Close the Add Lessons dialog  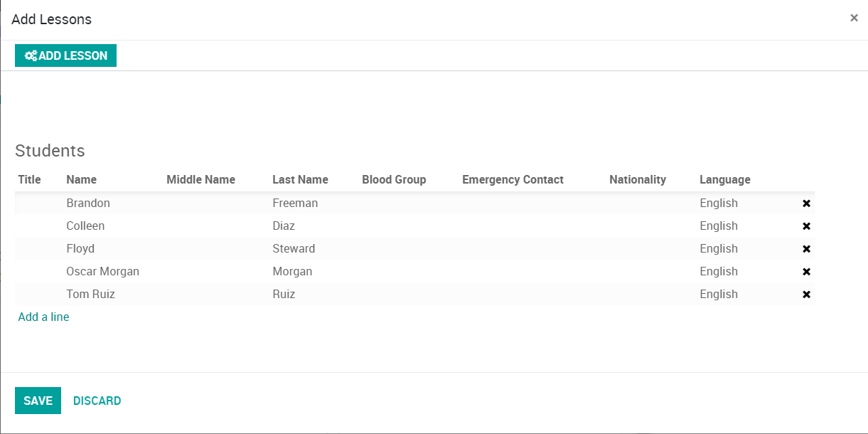[x=854, y=18]
